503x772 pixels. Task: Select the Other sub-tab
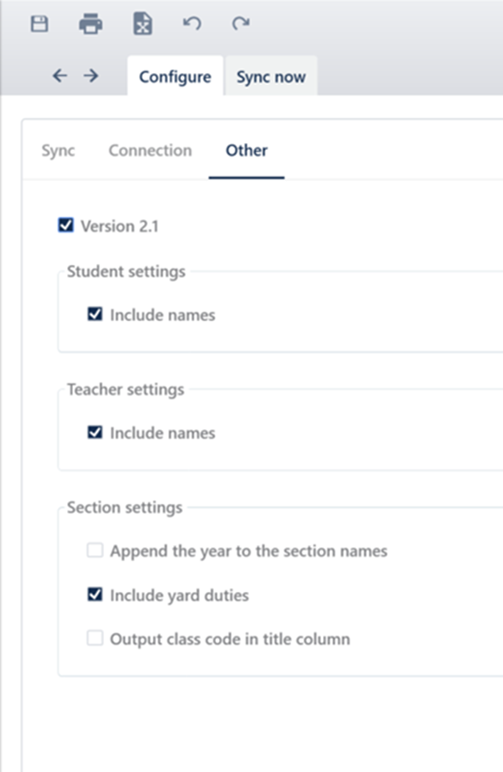tap(247, 150)
